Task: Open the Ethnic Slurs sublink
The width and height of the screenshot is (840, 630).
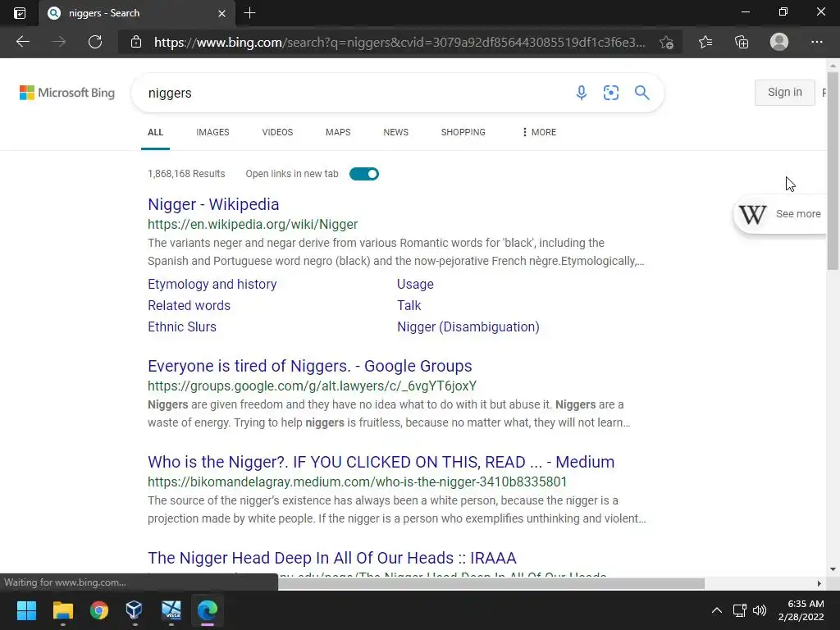Action: click(182, 326)
